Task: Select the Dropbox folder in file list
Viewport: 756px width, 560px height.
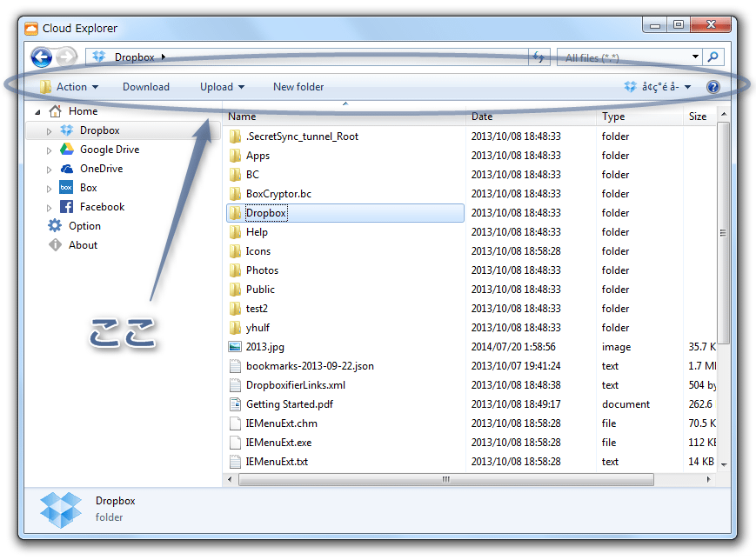Action: pos(345,212)
